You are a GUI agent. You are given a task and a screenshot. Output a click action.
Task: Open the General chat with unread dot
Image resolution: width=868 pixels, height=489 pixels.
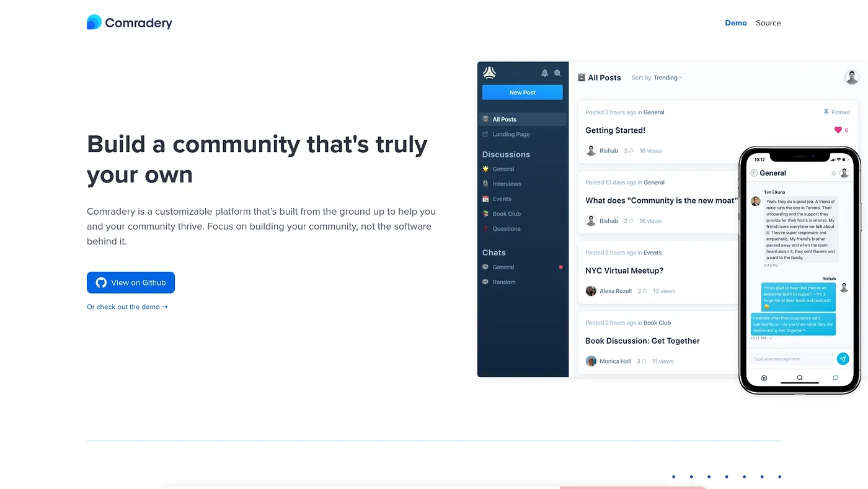[x=523, y=267]
